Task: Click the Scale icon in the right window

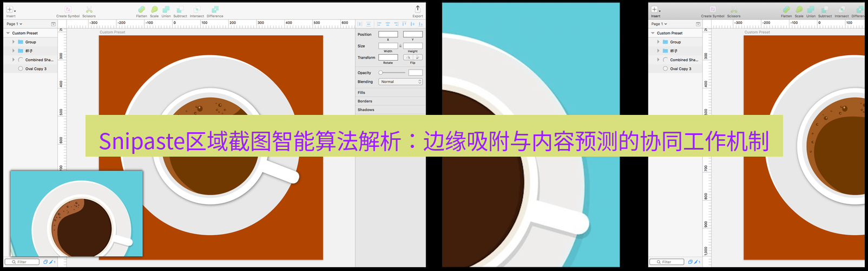Action: [799, 9]
